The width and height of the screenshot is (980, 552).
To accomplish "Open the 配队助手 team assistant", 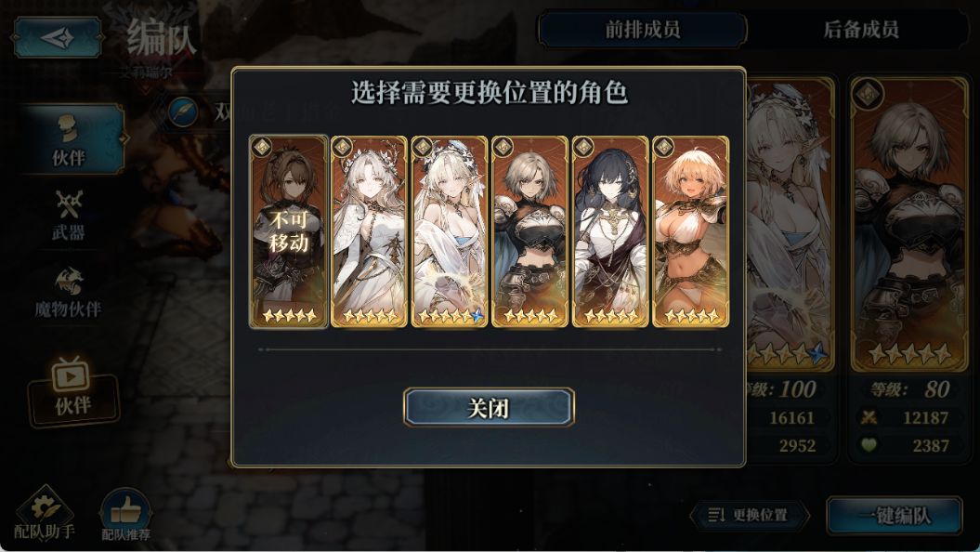I will coord(45,515).
